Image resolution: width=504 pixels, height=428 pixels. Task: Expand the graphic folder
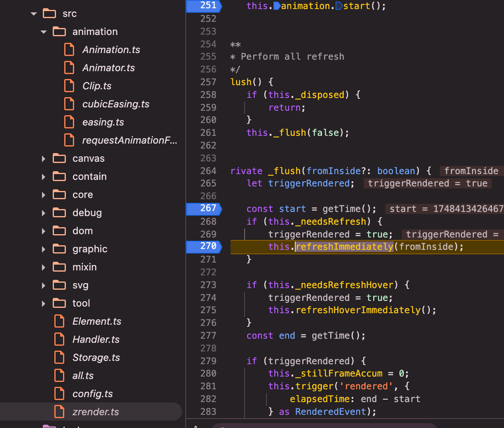(44, 249)
